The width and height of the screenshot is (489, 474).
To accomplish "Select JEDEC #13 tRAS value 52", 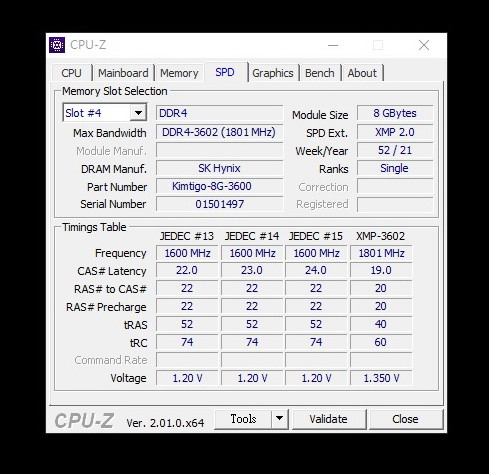I will 187,324.
